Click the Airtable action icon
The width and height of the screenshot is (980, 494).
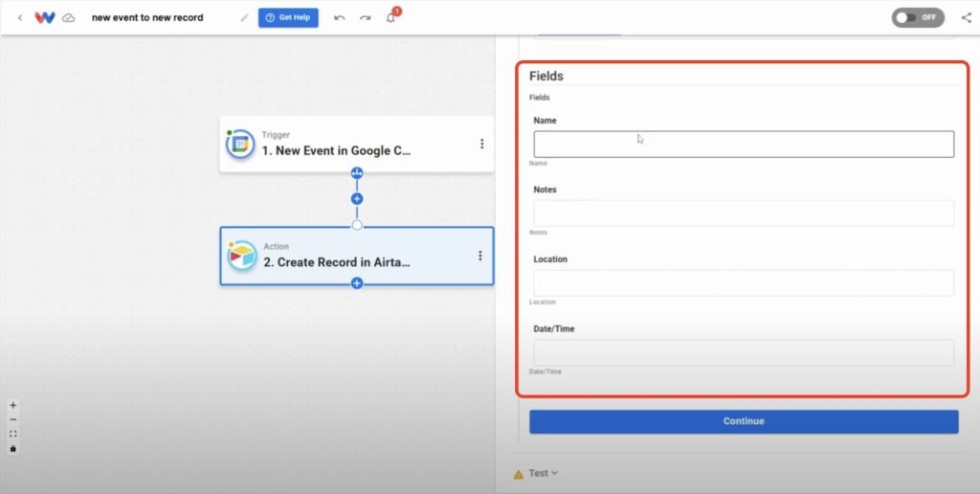pos(242,256)
